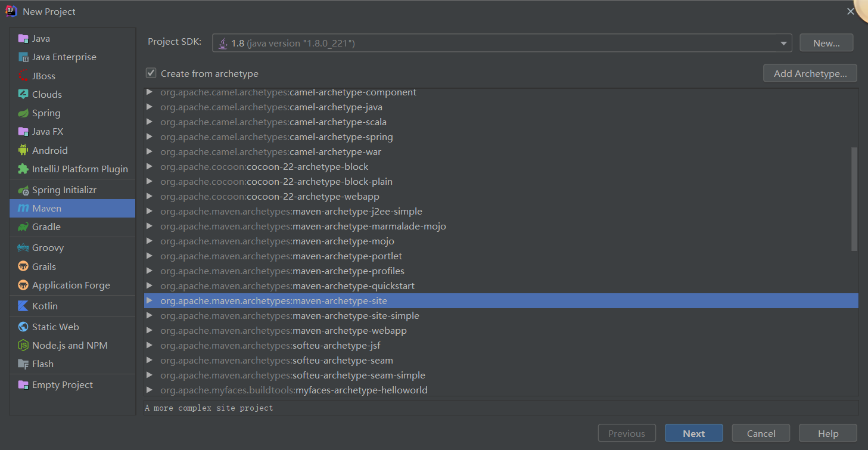Screen dimensions: 868x450
Task: Expand cocoon-22-archetype-block node
Action: [x=149, y=167]
